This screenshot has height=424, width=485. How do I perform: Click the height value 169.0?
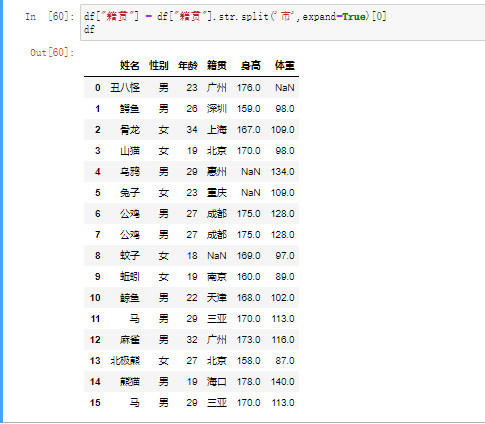[x=249, y=256]
